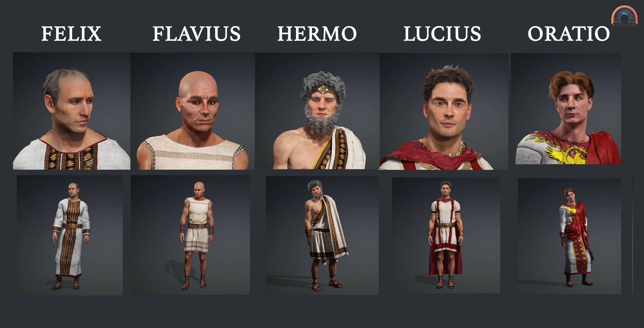Click the LUCIUS name heading

tap(442, 34)
